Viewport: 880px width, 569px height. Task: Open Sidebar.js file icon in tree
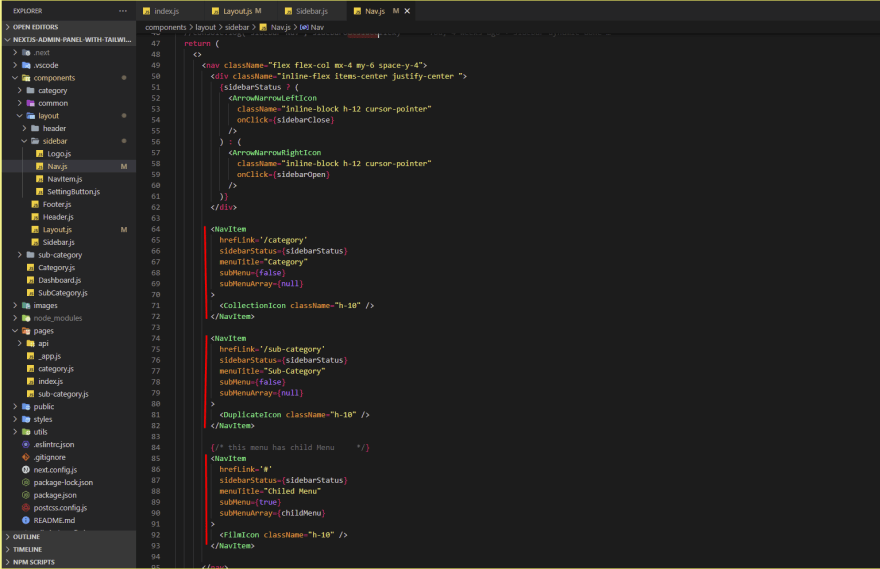pyautogui.click(x=35, y=242)
